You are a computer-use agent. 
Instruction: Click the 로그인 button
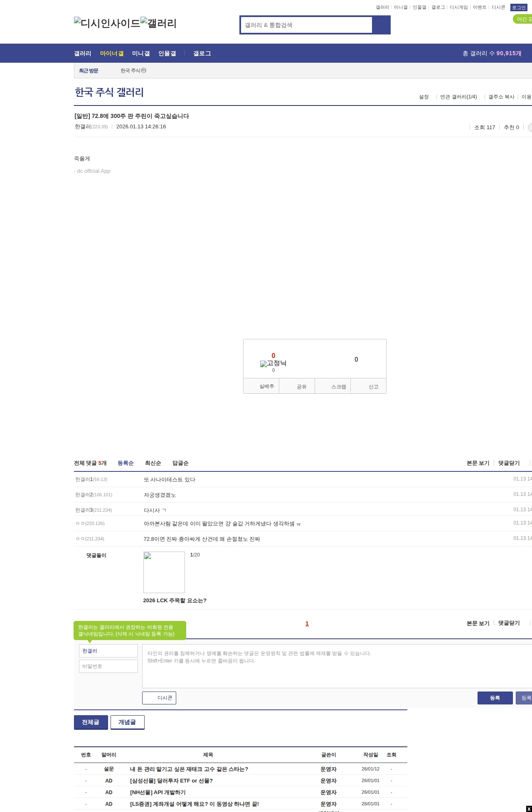(519, 7)
